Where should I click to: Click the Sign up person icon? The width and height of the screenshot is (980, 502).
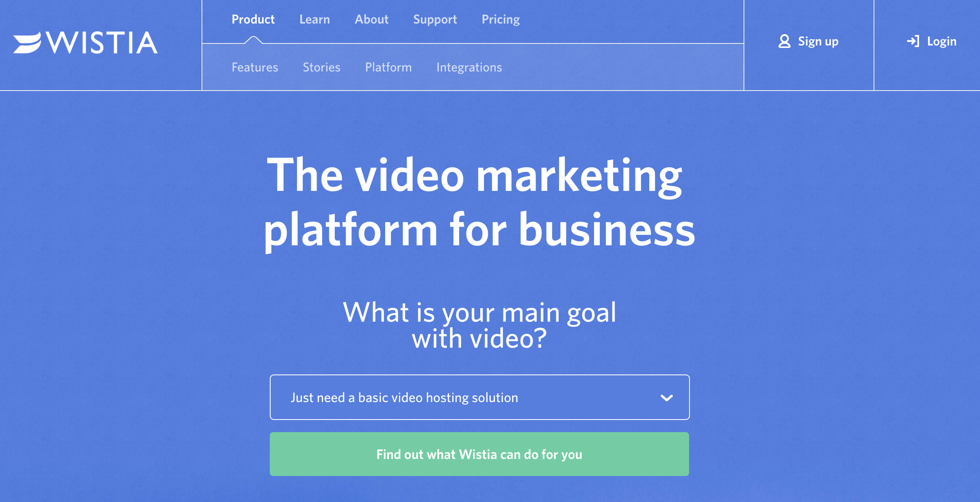click(x=784, y=41)
